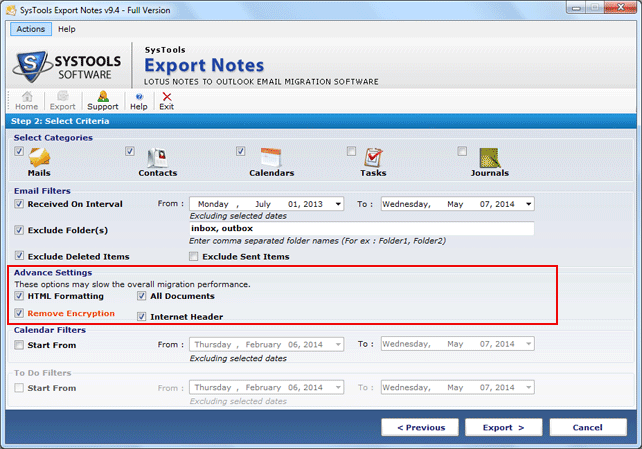Open Support from the toolbar

[x=102, y=101]
